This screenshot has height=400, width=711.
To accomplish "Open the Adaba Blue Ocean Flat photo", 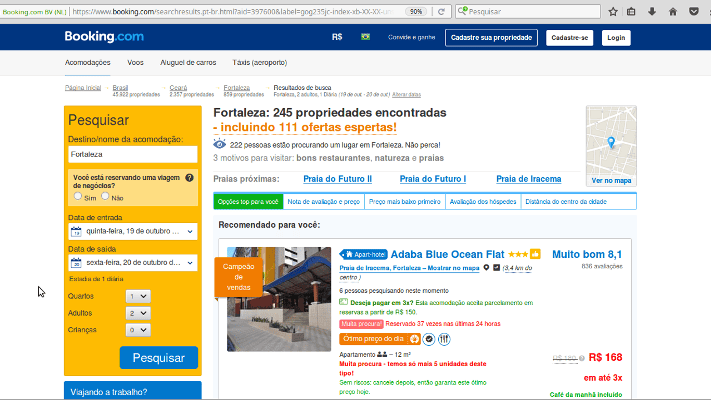I will pos(279,299).
